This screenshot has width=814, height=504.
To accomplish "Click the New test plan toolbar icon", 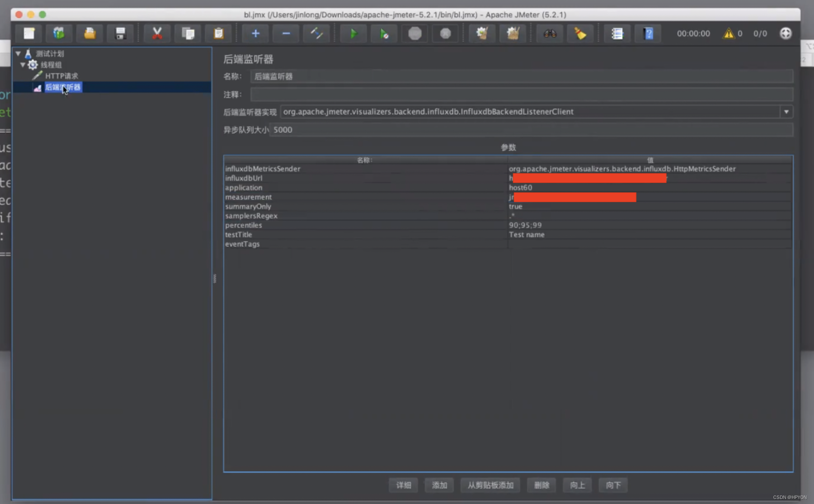I will [x=29, y=33].
